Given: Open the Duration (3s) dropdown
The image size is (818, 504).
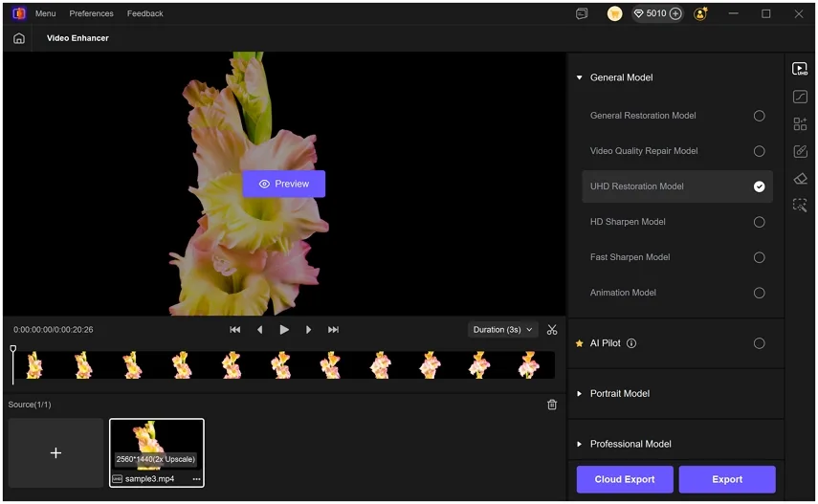Looking at the screenshot, I should point(502,330).
